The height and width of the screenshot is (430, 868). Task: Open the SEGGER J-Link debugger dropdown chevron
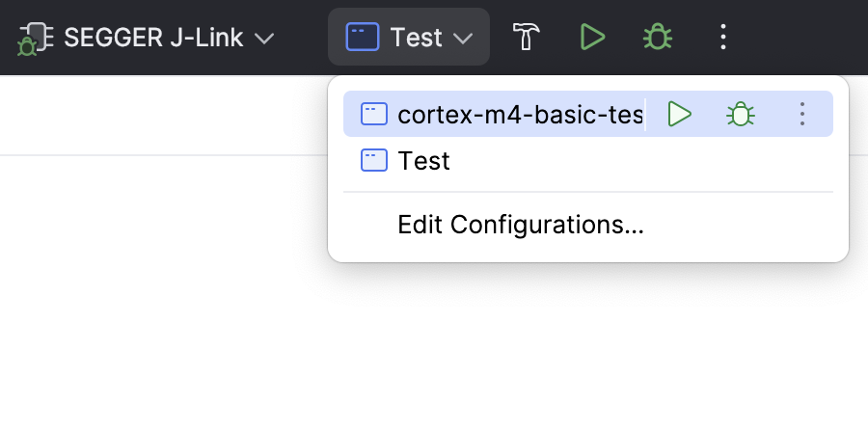pyautogui.click(x=264, y=39)
